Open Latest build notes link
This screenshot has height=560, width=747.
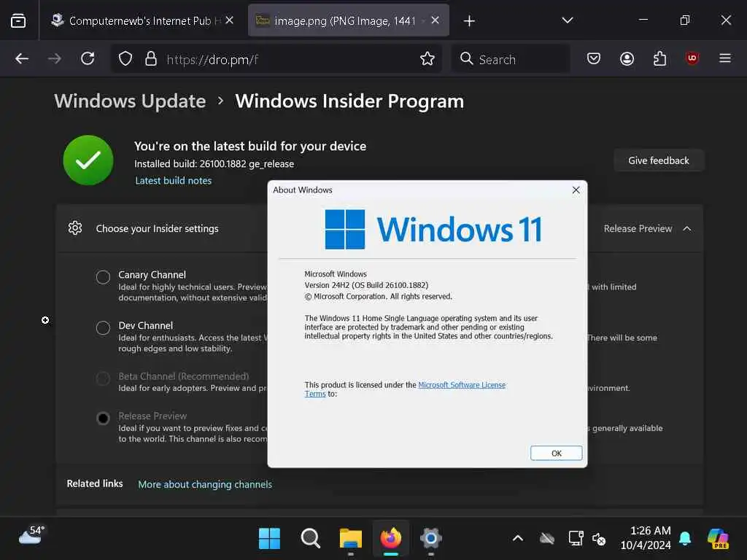click(174, 181)
